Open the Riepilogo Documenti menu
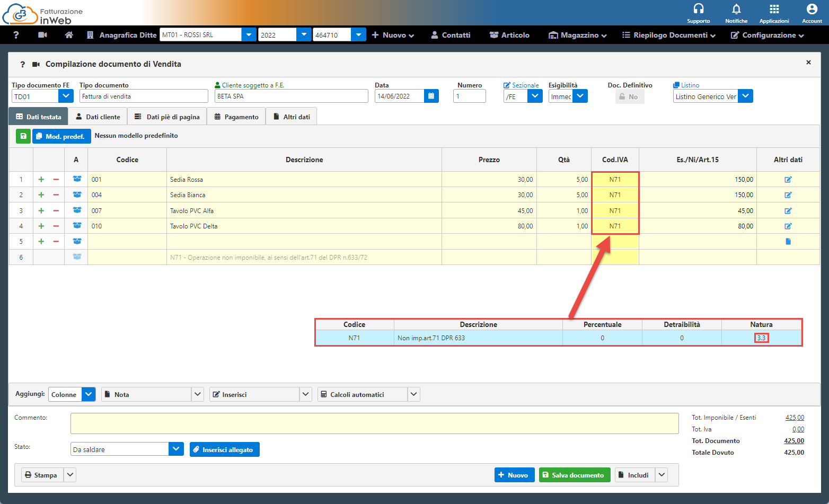Image resolution: width=829 pixels, height=504 pixels. coord(669,35)
